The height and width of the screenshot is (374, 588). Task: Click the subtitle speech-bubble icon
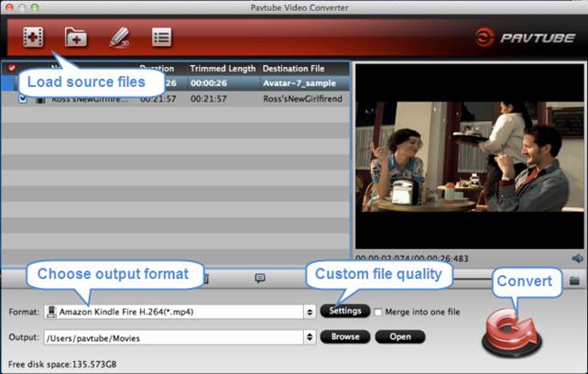pyautogui.click(x=260, y=278)
